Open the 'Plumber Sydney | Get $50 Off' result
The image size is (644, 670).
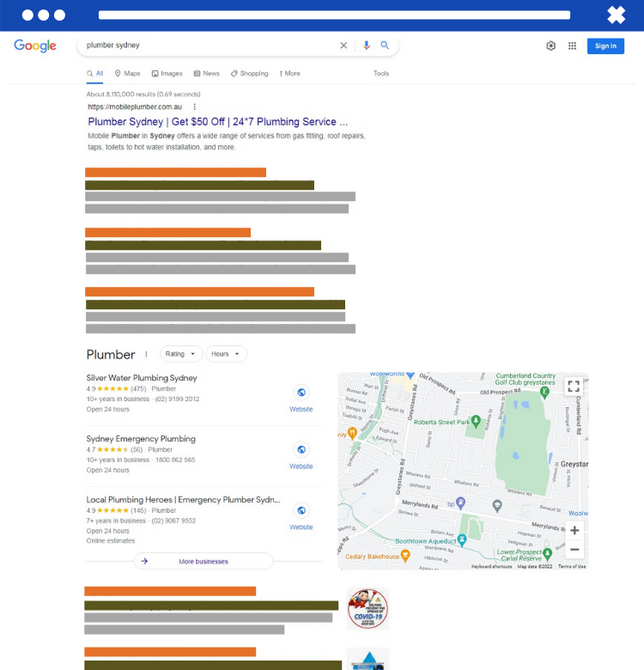point(218,122)
